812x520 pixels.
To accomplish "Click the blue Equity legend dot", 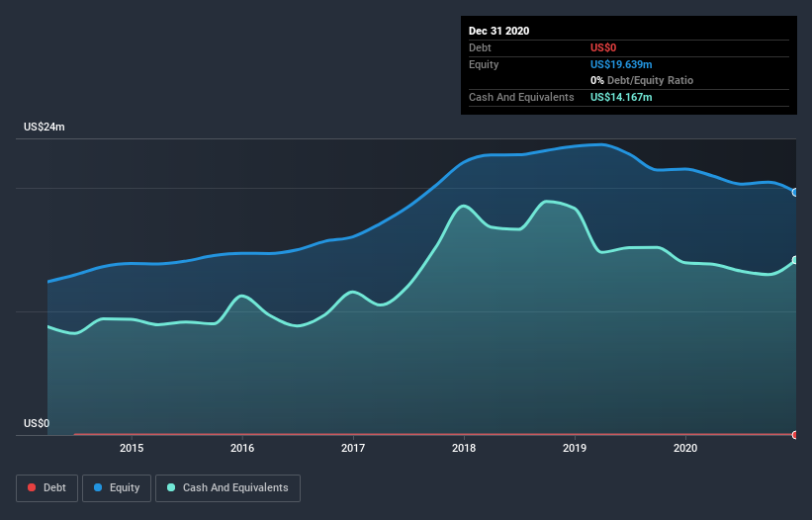I will point(98,487).
